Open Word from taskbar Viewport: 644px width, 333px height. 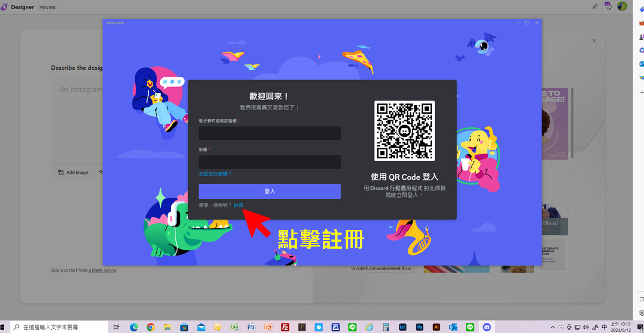(x=251, y=327)
